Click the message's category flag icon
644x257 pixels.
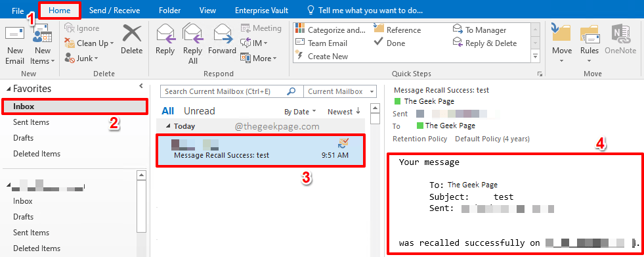343,143
